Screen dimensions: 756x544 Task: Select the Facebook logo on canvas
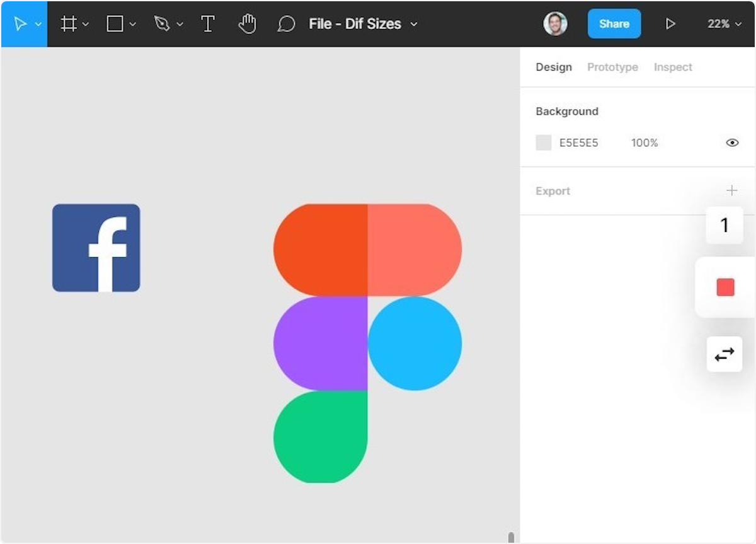96,248
